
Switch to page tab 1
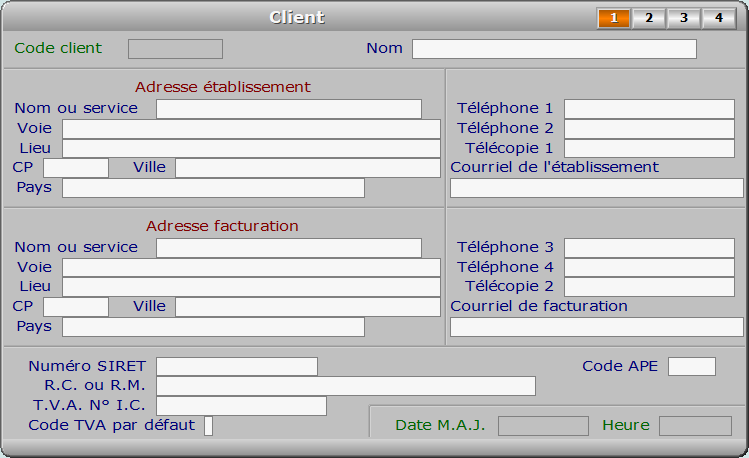pyautogui.click(x=614, y=18)
